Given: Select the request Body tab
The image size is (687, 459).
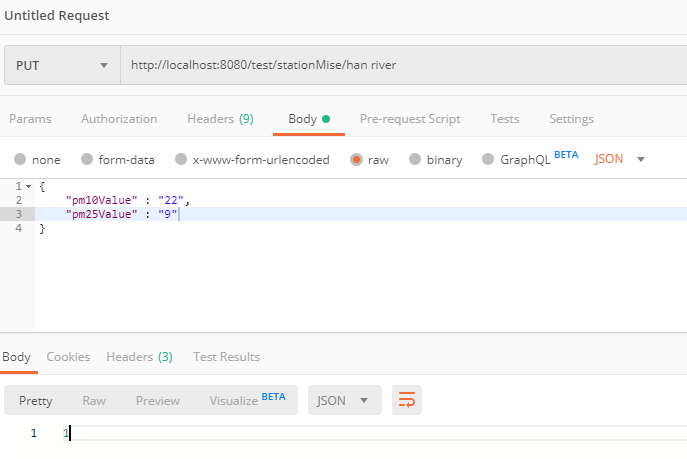Looking at the screenshot, I should click(x=309, y=119).
